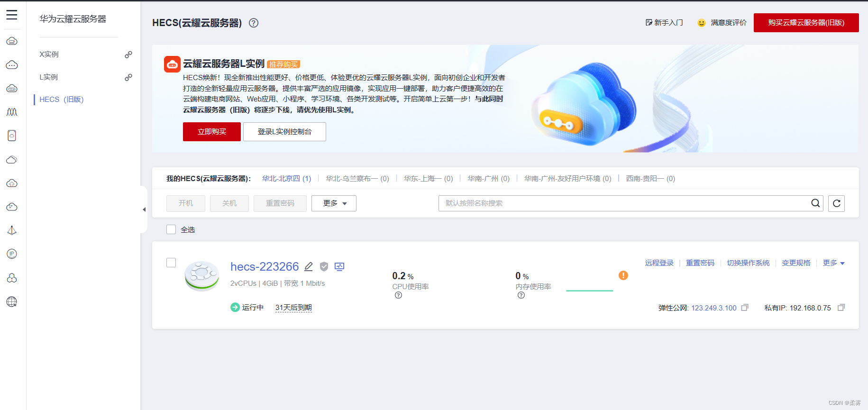Screen dimensions: 868x410
Task: Click the disk with cloud sidebar icon
Action: pos(12,136)
